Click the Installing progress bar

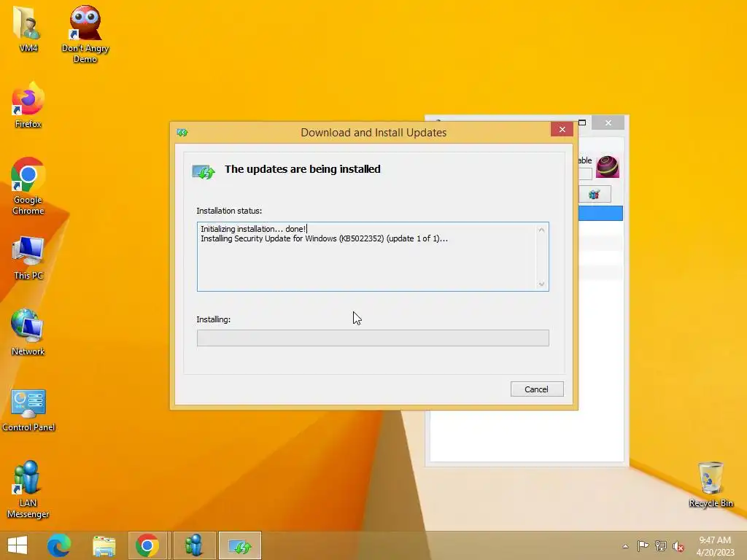point(373,338)
